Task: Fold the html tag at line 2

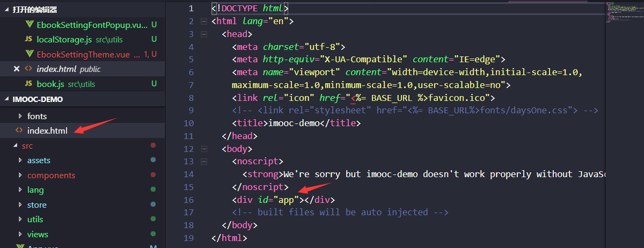Action: tap(203, 21)
